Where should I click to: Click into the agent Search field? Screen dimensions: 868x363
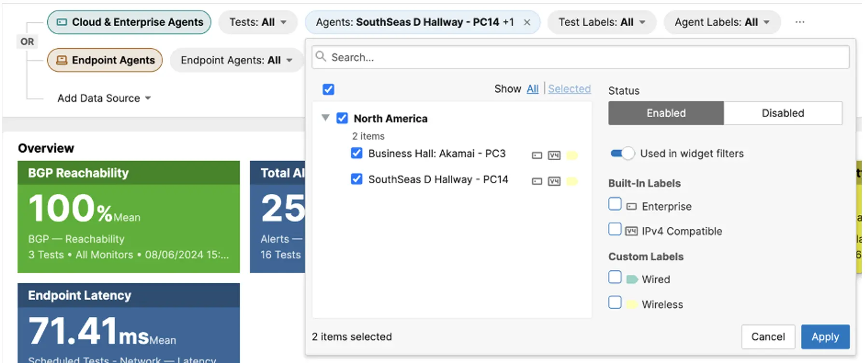pos(579,57)
